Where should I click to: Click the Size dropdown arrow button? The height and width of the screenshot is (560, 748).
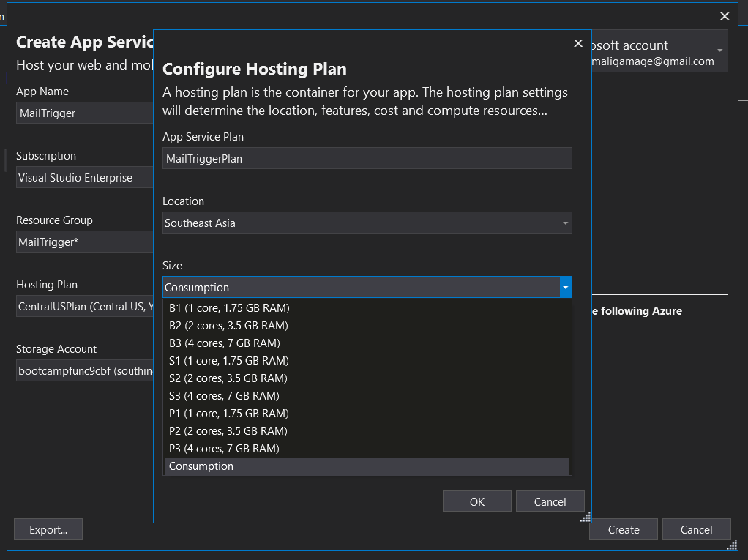click(x=566, y=288)
